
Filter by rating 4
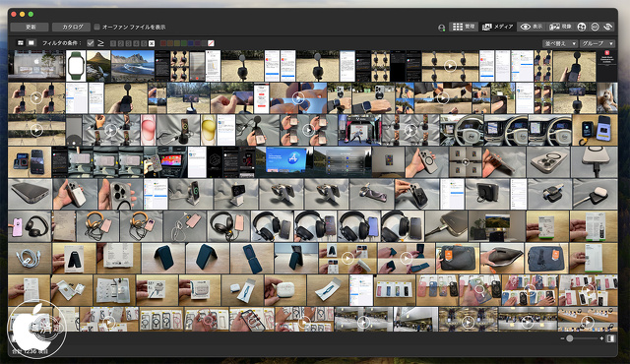click(x=136, y=43)
